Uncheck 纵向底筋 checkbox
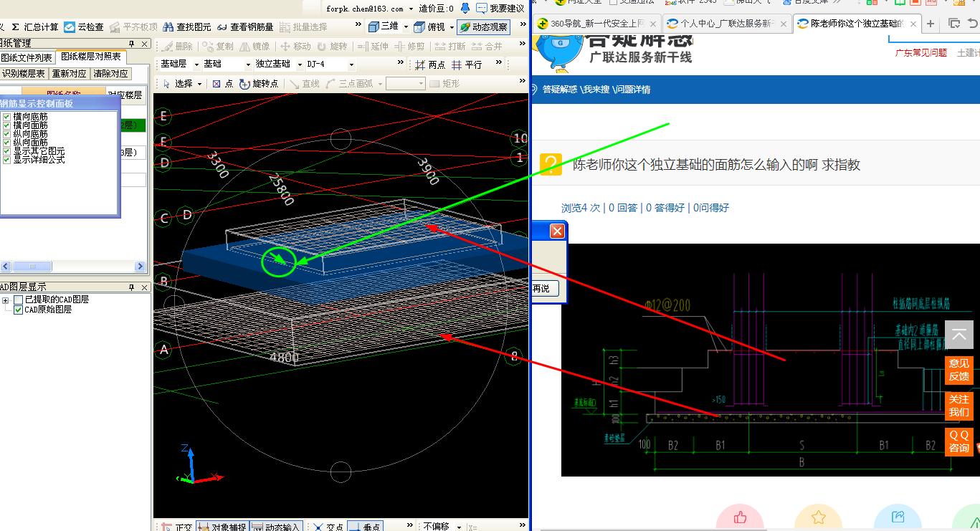This screenshot has height=531, width=980. (6, 134)
